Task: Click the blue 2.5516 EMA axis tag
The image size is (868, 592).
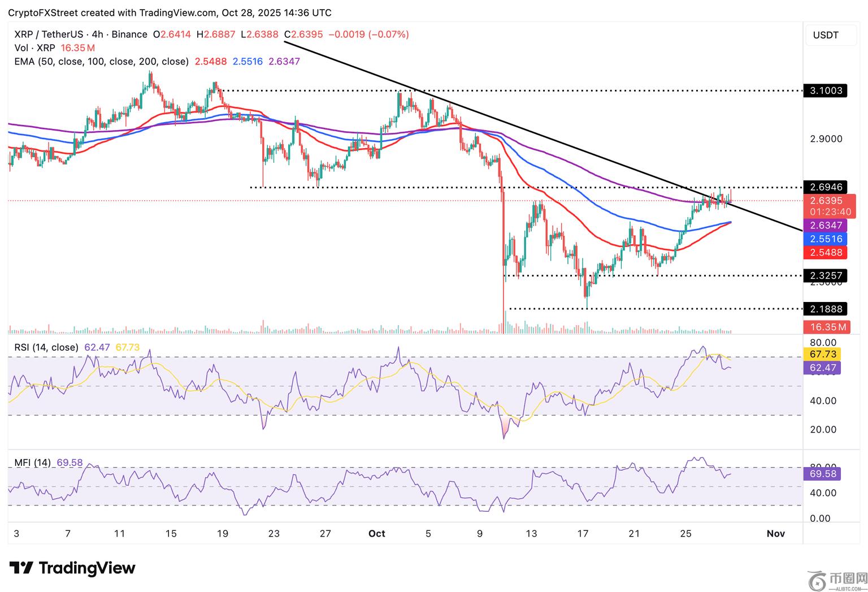Action: 825,239
